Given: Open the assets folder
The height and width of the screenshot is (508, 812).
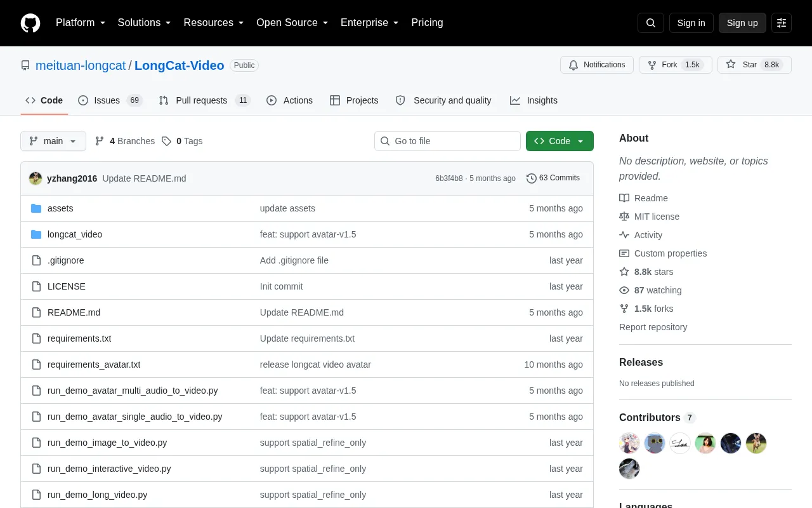Looking at the screenshot, I should [60, 208].
